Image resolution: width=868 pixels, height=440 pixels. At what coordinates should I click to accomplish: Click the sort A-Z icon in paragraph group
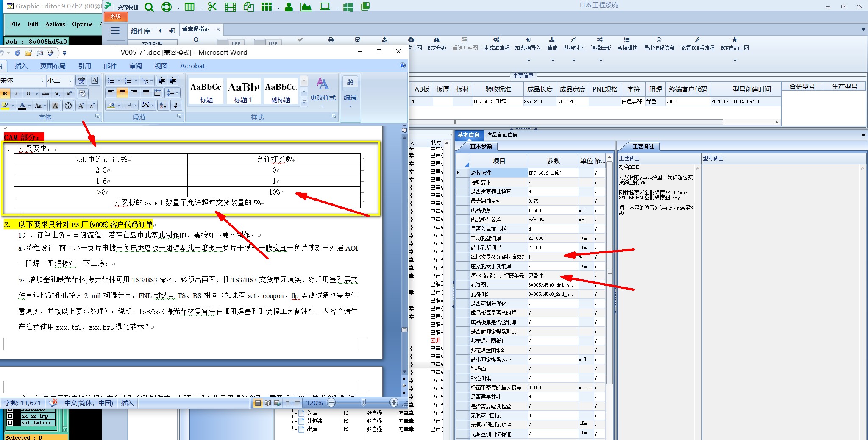click(163, 105)
